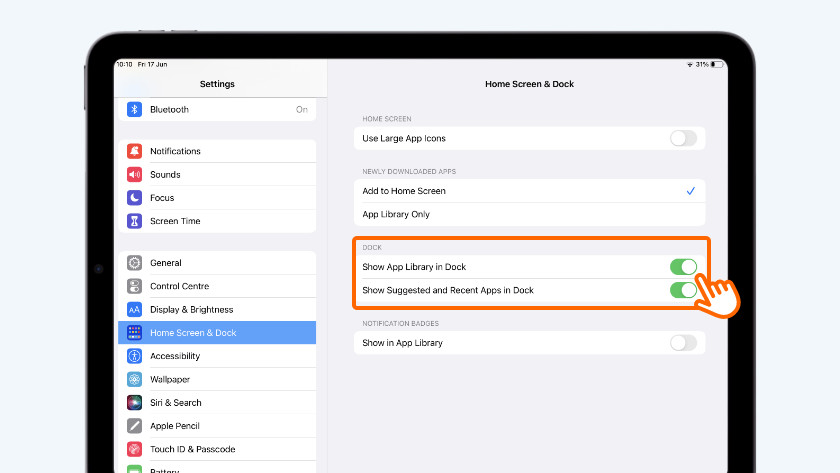Image resolution: width=840 pixels, height=473 pixels.
Task: Open General using the gear icon
Action: (134, 263)
